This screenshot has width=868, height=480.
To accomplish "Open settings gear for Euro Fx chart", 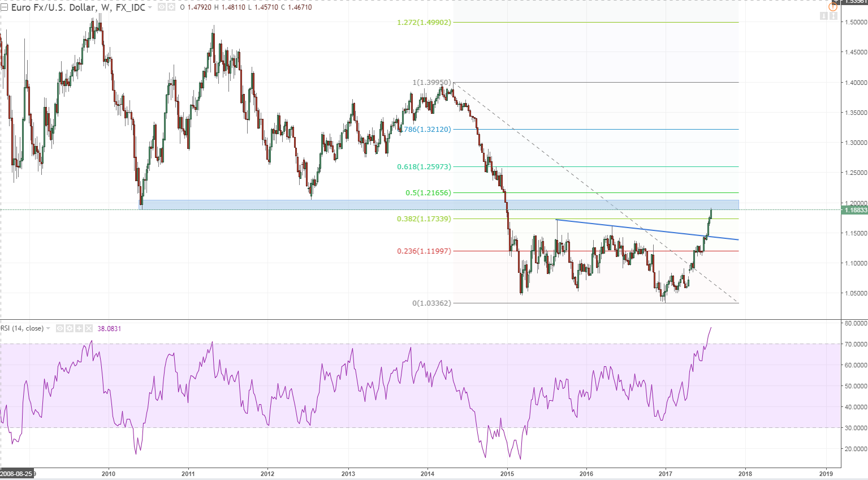I will (x=170, y=7).
